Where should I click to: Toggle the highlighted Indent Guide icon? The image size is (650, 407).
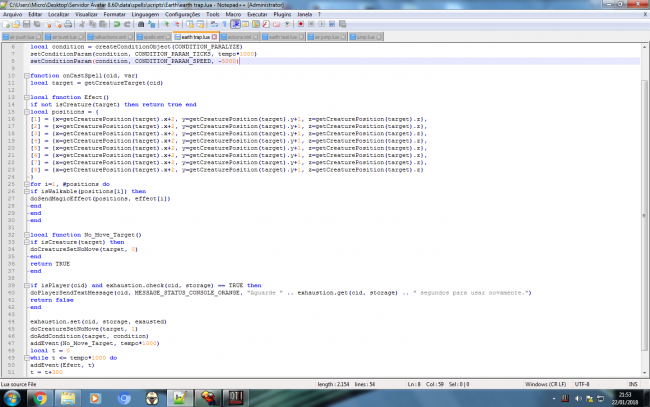click(x=235, y=24)
